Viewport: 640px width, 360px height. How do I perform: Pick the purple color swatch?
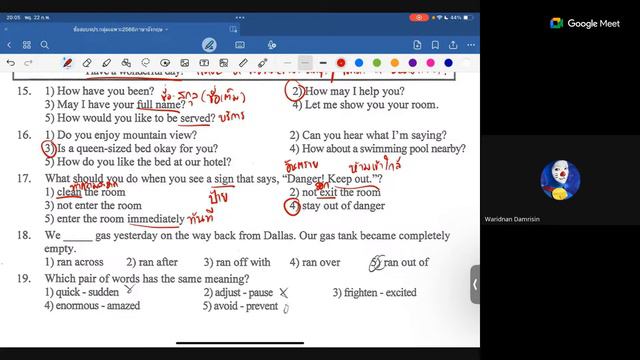(413, 63)
